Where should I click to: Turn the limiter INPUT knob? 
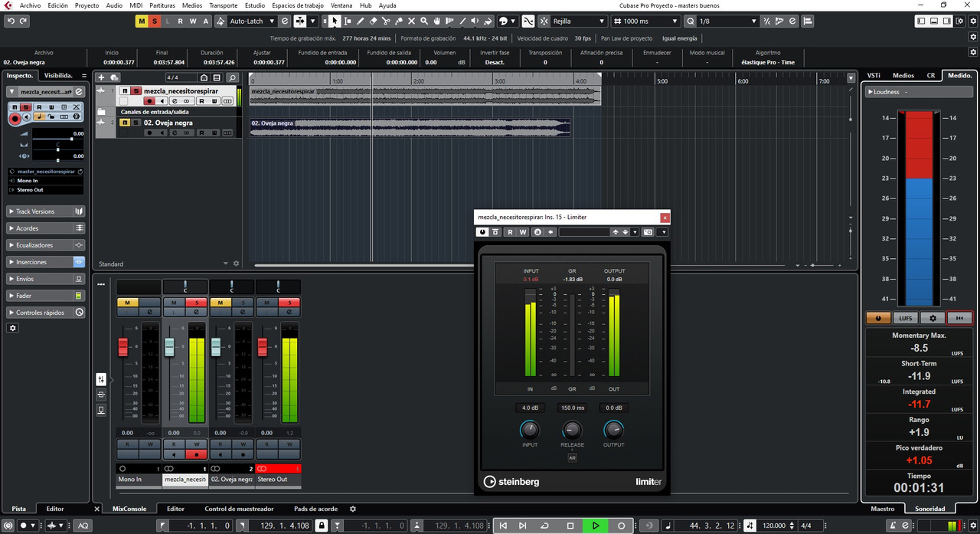pos(529,430)
